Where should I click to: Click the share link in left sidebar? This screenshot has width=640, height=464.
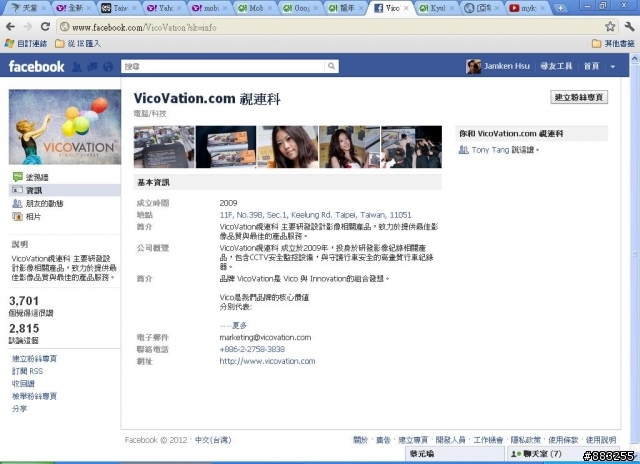click(x=19, y=408)
